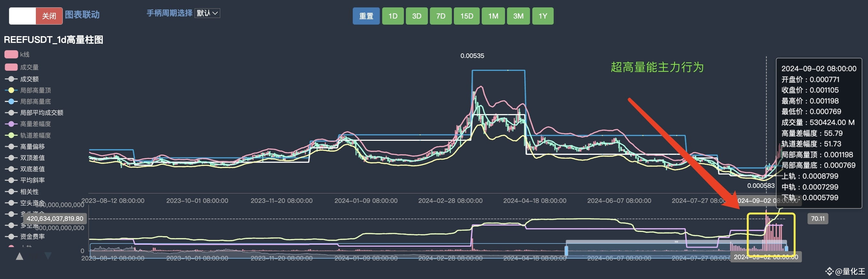Click the 0.00535 peak price label
Image resolution: width=868 pixels, height=279 pixels.
tap(472, 56)
